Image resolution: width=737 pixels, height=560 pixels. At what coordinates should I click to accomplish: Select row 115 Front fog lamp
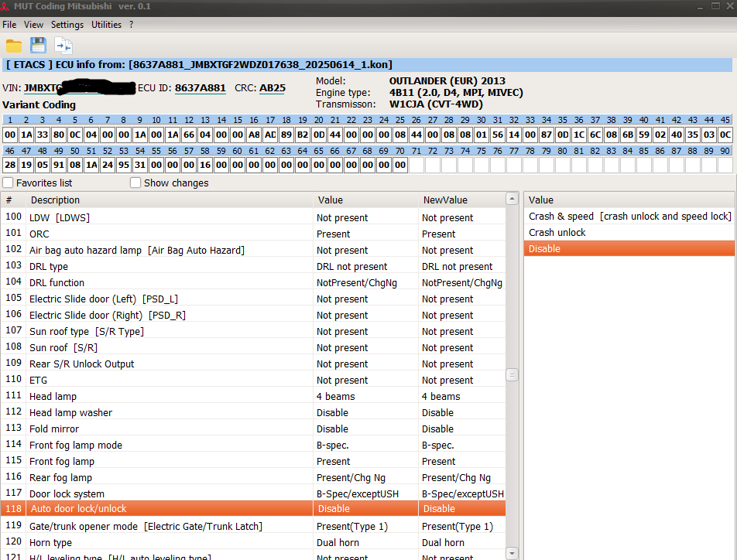253,461
